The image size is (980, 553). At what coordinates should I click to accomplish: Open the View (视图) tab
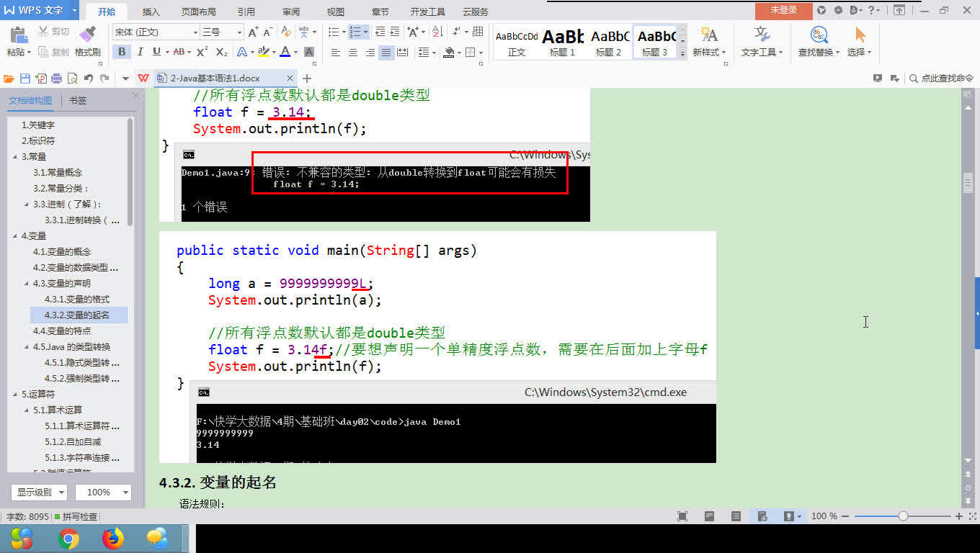pyautogui.click(x=336, y=12)
